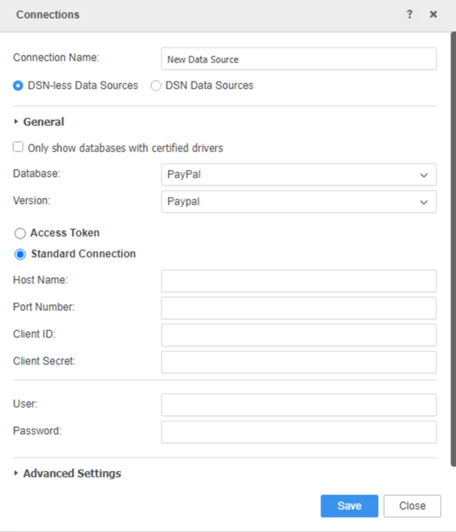Click into the Port Number field
Screen dimensions: 456x532
click(299, 308)
